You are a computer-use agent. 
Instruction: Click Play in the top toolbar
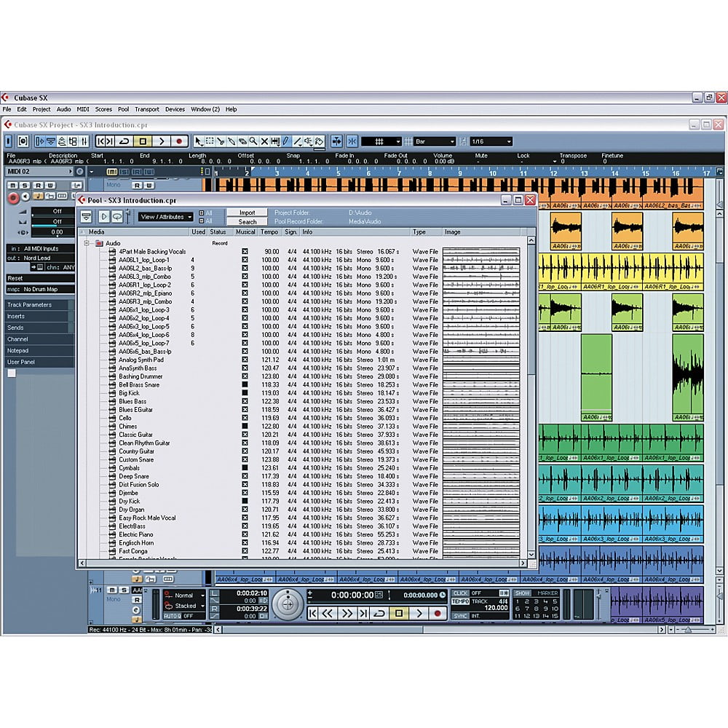tap(161, 142)
